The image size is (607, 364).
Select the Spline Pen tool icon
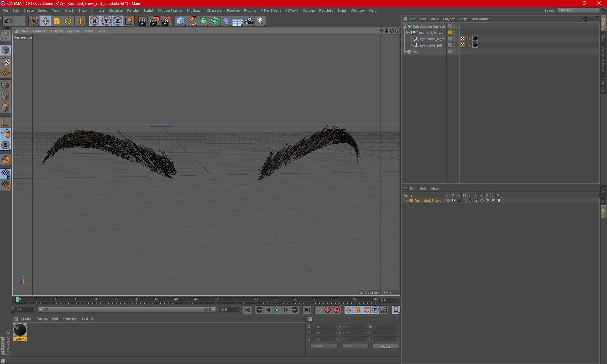pyautogui.click(x=192, y=21)
